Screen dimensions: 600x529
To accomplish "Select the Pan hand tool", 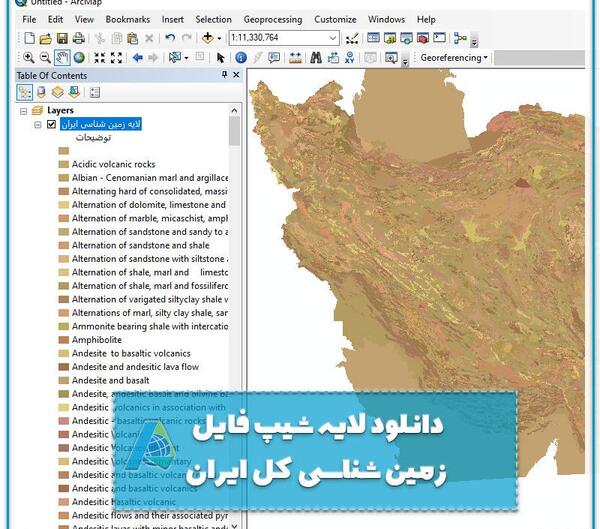I will [x=62, y=58].
